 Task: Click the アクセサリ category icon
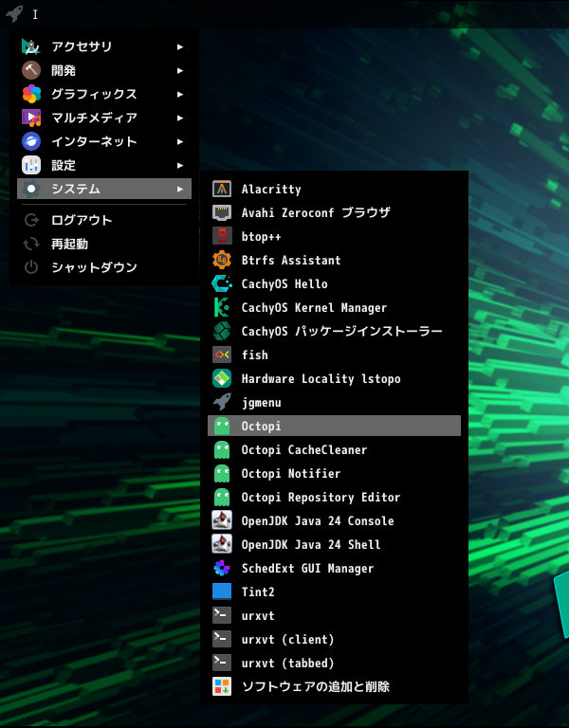pos(31,46)
